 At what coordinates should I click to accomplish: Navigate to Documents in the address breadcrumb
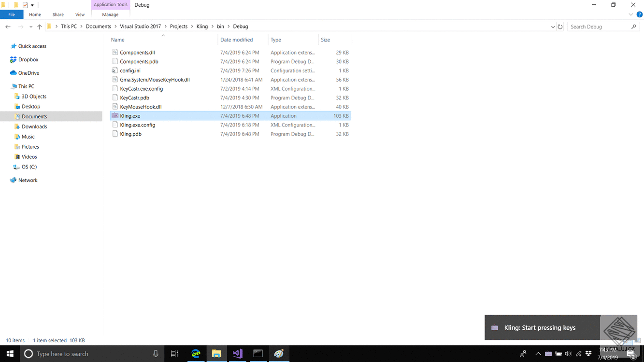[99, 27]
